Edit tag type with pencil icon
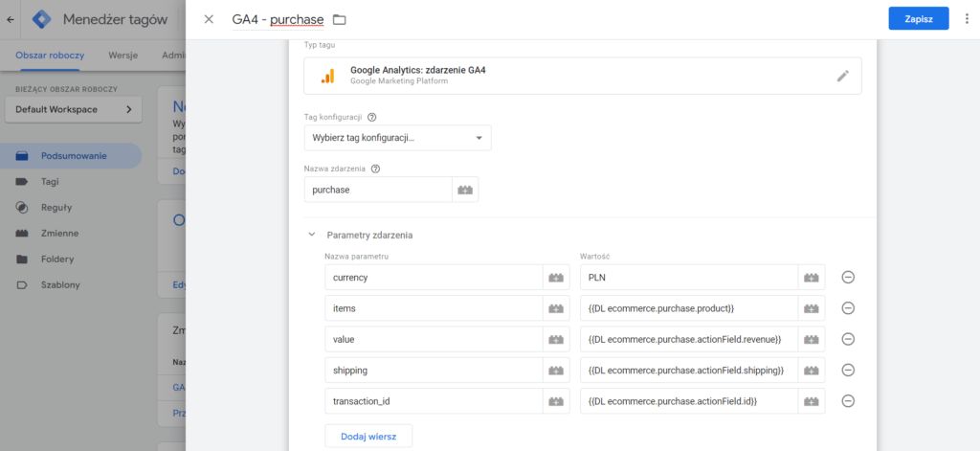Viewport: 980px width, 451px height. [x=843, y=76]
